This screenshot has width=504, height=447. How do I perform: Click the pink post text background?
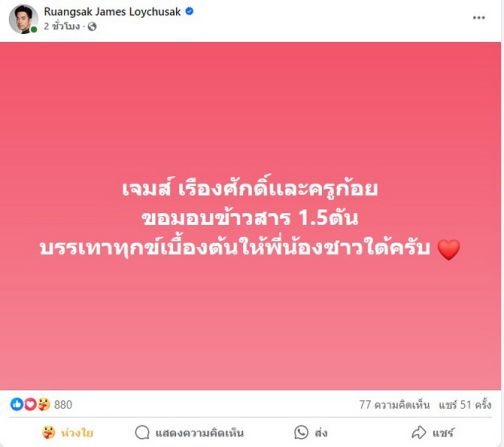coord(250,317)
